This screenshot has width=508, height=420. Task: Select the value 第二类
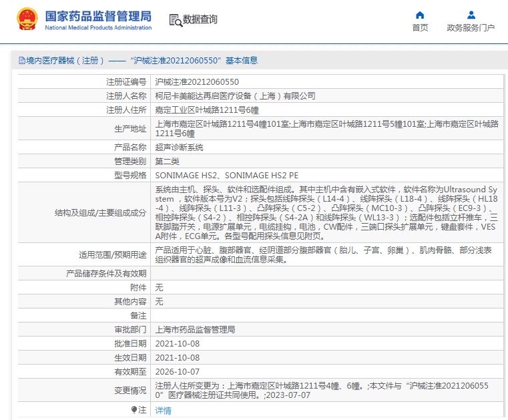(167, 162)
